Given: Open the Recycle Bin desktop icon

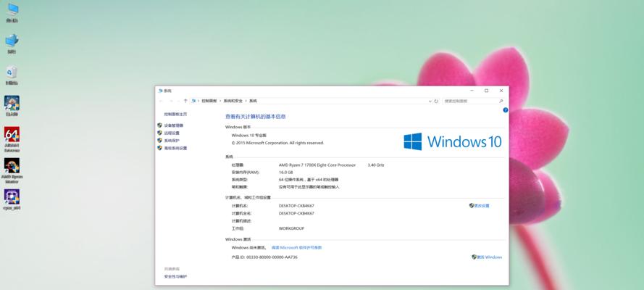Looking at the screenshot, I should [x=12, y=75].
